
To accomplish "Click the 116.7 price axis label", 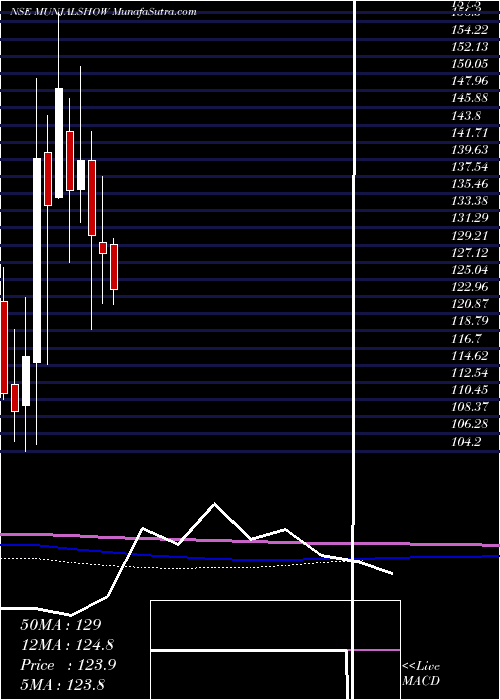I will (x=466, y=338).
